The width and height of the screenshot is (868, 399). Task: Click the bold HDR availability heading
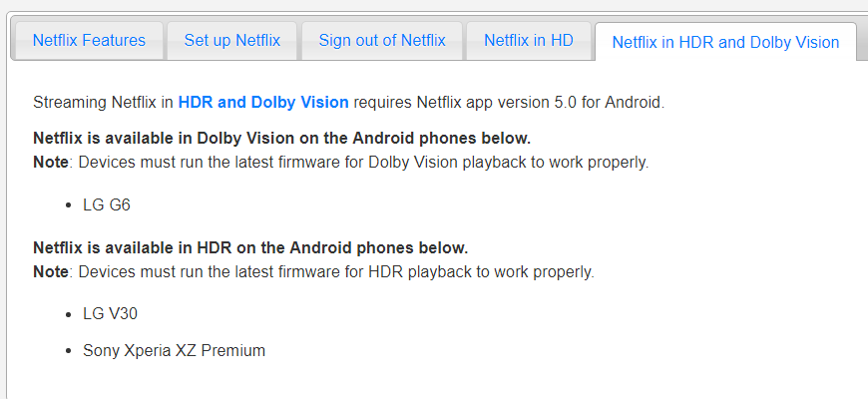tap(250, 248)
